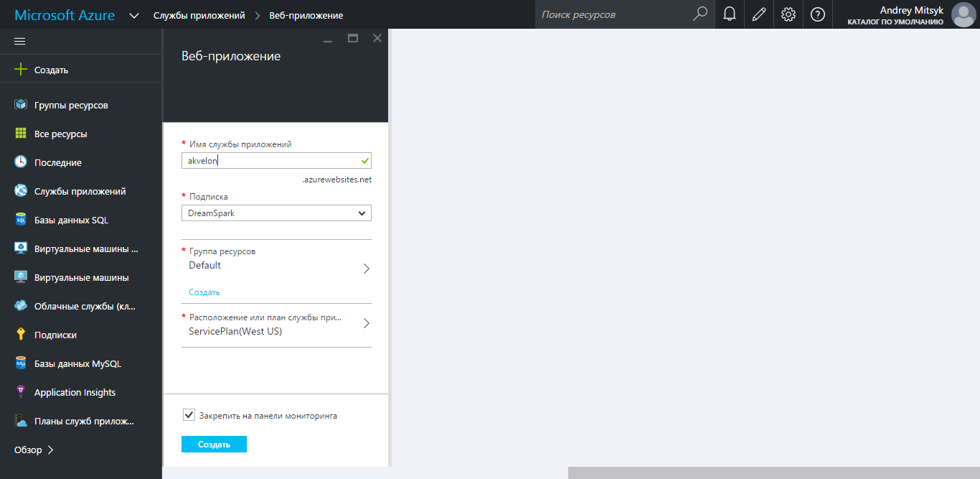980x479 pixels.
Task: Click Базы данных MySQL text in sidebar
Action: tap(77, 363)
